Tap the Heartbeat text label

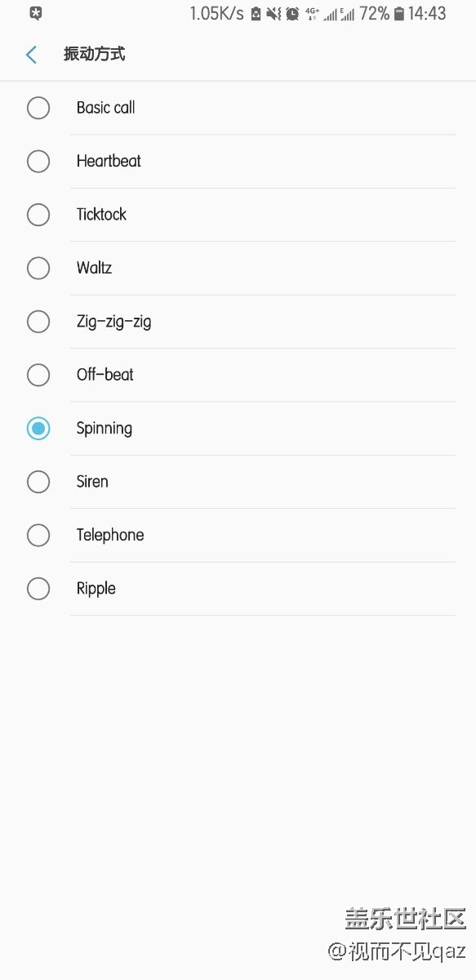click(109, 161)
